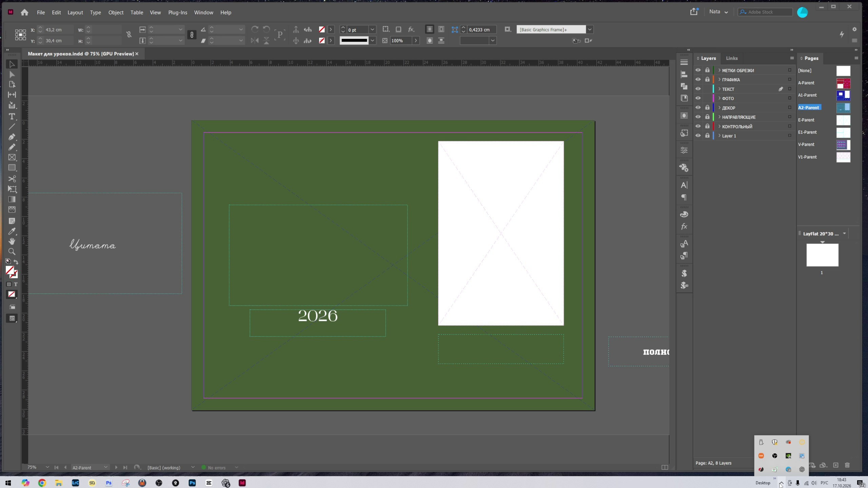The width and height of the screenshot is (868, 488).
Task: Toggle visibility of МЕТКИ ОБРЕЗКИ layer
Action: point(698,70)
